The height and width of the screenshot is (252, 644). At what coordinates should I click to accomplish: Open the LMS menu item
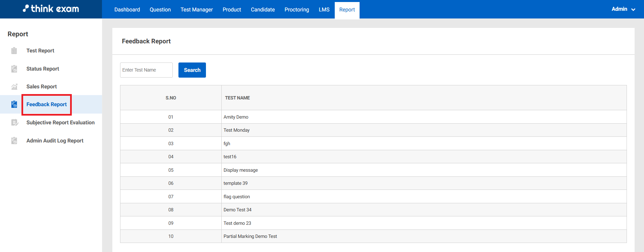pyautogui.click(x=324, y=10)
